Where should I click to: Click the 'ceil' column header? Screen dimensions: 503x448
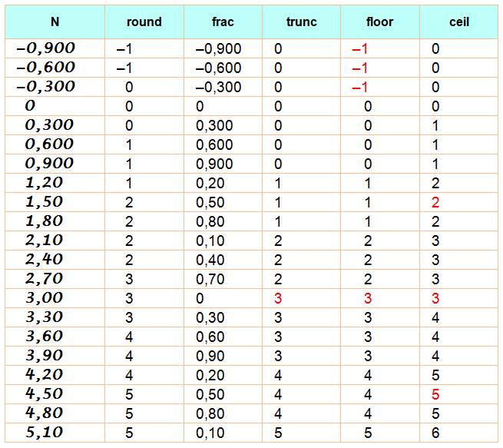459,22
